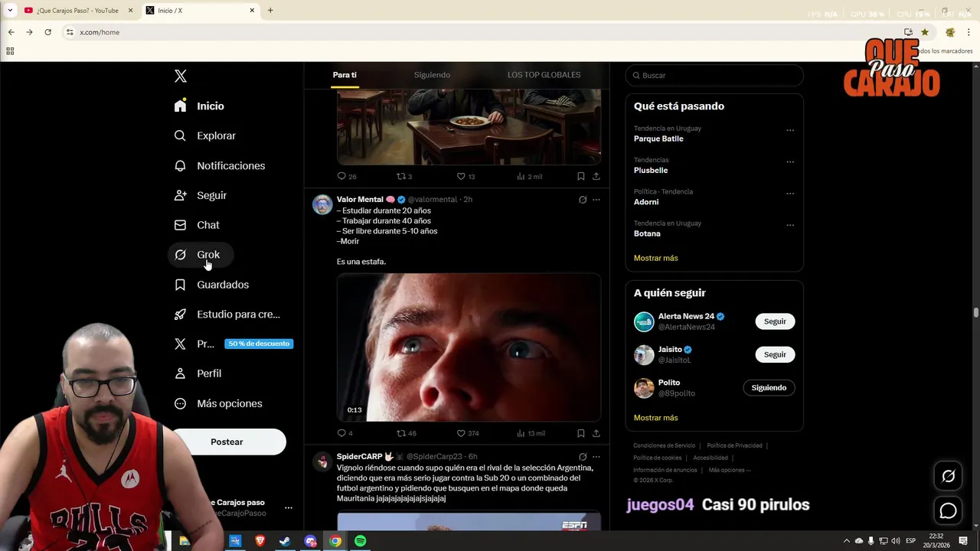Bookmark the restaurant photo post

pos(581,176)
